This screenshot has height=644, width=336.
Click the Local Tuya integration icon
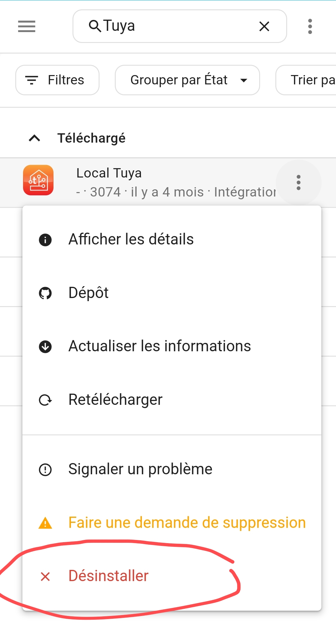[38, 180]
